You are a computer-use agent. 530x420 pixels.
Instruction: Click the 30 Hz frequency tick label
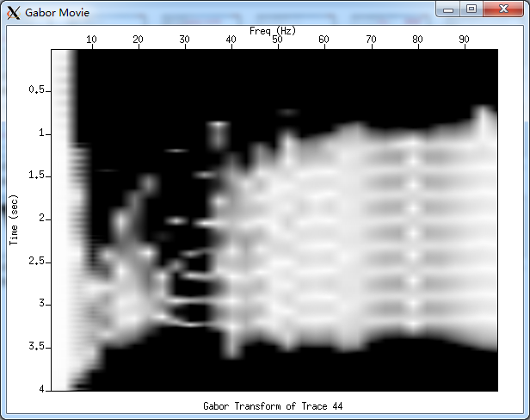[x=184, y=40]
